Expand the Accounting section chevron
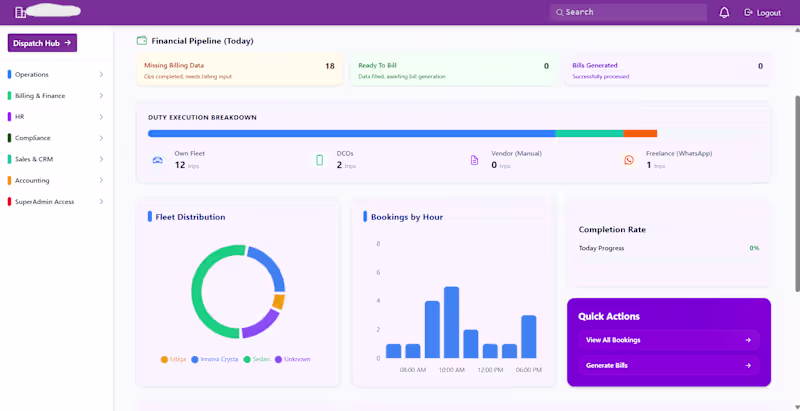Screen dimensions: 800x411 click(101, 181)
